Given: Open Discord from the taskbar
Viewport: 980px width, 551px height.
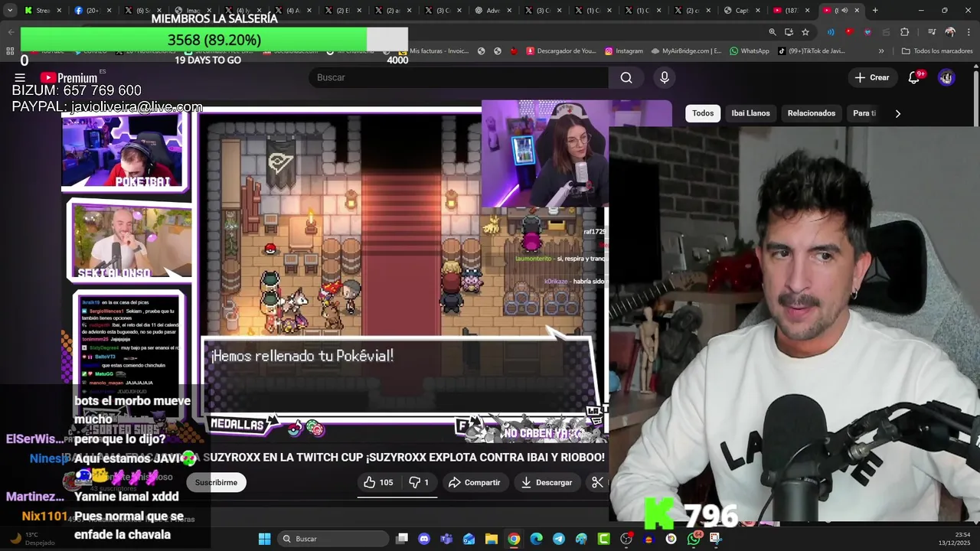Looking at the screenshot, I should coord(424,539).
